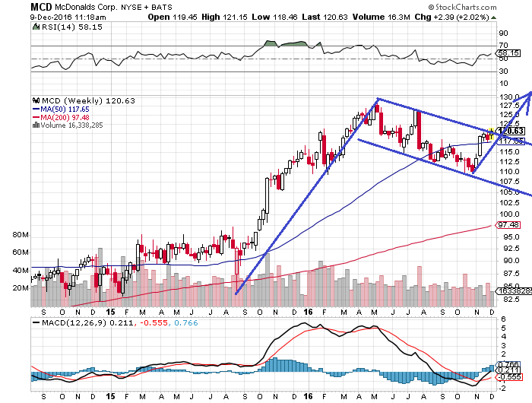Viewport: 532px width, 403px height.
Task: Click the 120.63 last price tag
Action: (x=511, y=131)
